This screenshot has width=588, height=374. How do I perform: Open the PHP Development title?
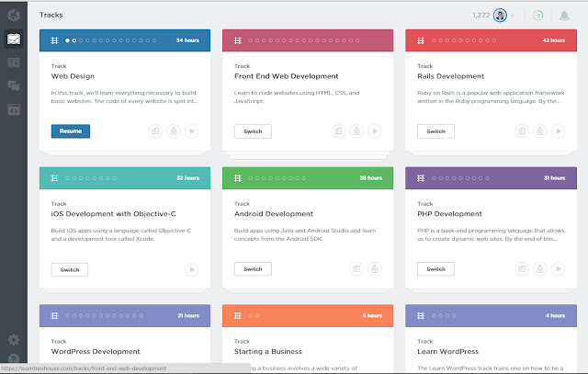point(449,214)
